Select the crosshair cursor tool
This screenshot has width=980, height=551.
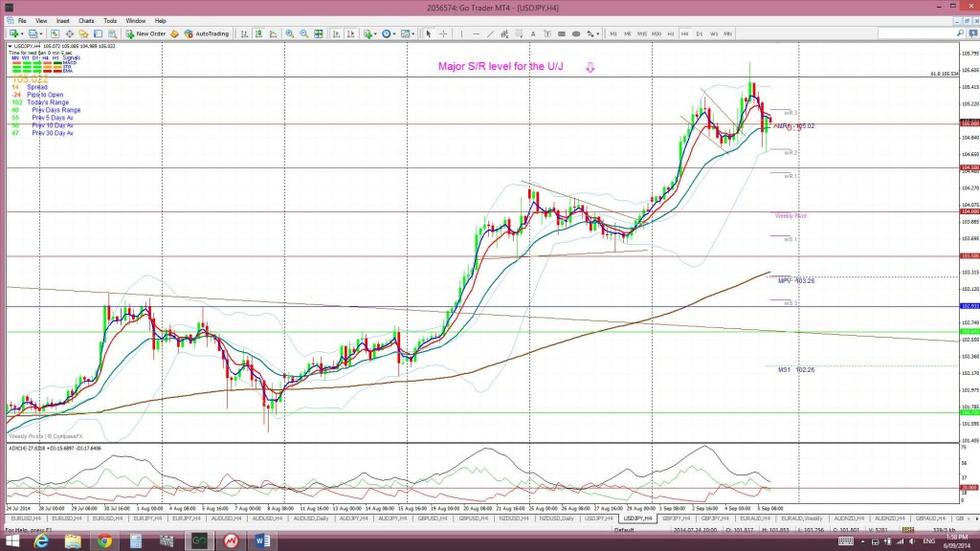pos(441,33)
